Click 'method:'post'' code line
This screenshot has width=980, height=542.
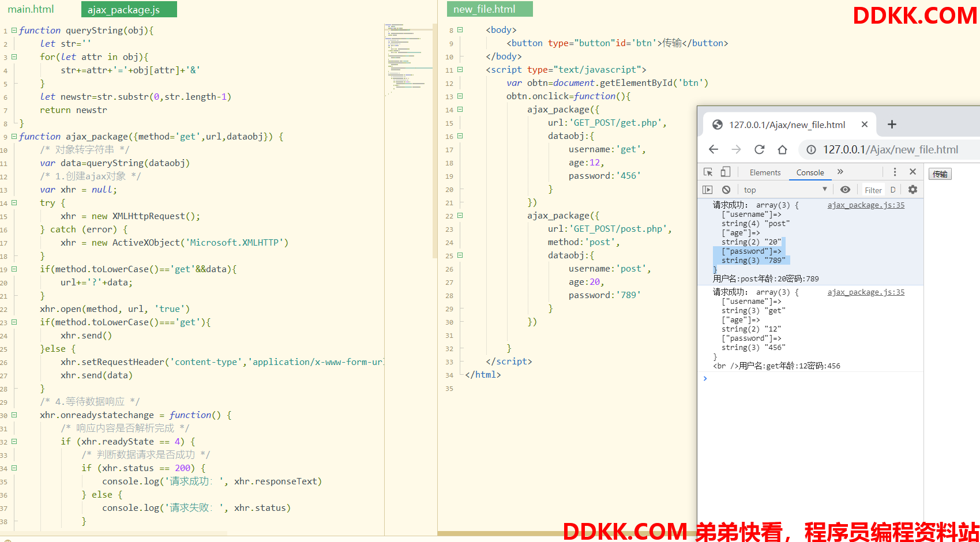[583, 242]
